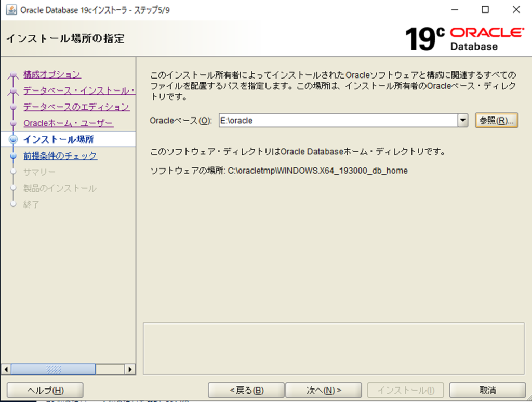
Task: Go to the 構成オプション step link
Action: click(52, 74)
